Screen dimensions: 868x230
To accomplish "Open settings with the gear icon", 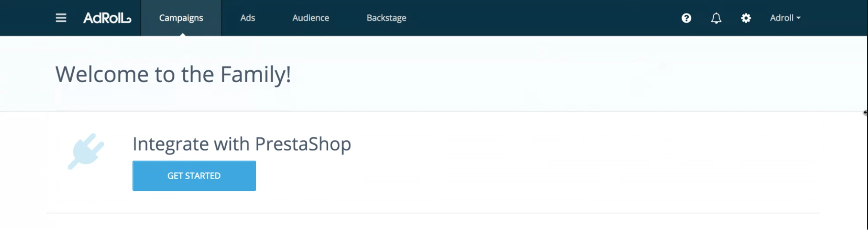I will point(746,18).
